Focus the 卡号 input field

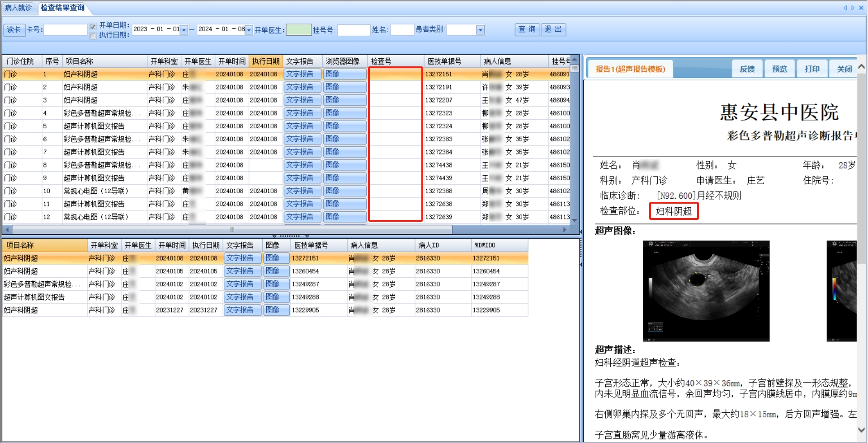pyautogui.click(x=66, y=30)
